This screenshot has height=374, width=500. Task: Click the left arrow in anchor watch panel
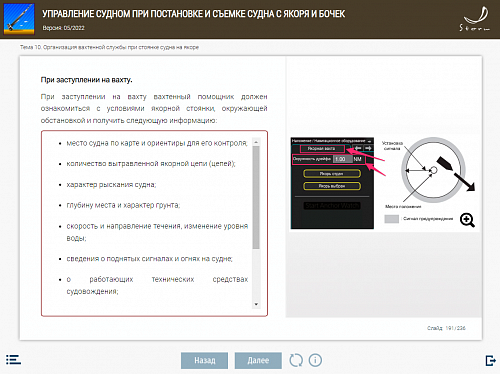click(358, 148)
